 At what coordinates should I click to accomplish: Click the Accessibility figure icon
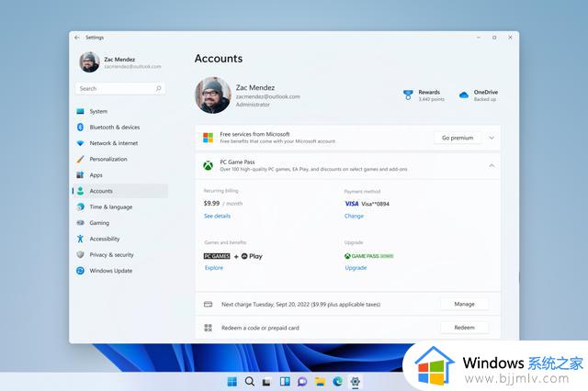click(x=80, y=239)
